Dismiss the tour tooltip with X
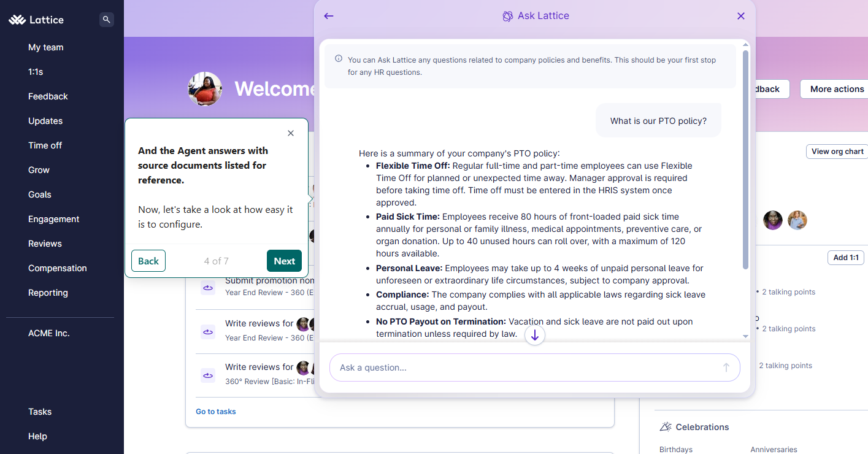The width and height of the screenshot is (868, 454). tap(291, 133)
